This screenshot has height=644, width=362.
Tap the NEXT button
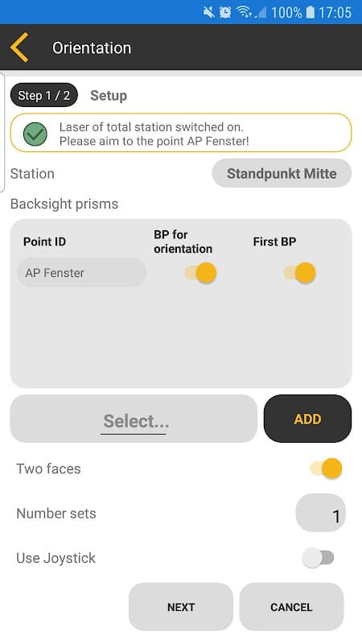pos(181,607)
